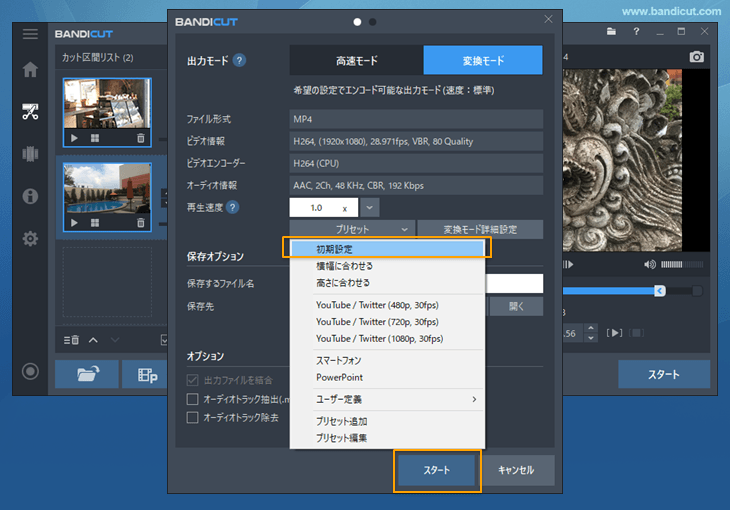Click the open folder 開く button

[516, 306]
